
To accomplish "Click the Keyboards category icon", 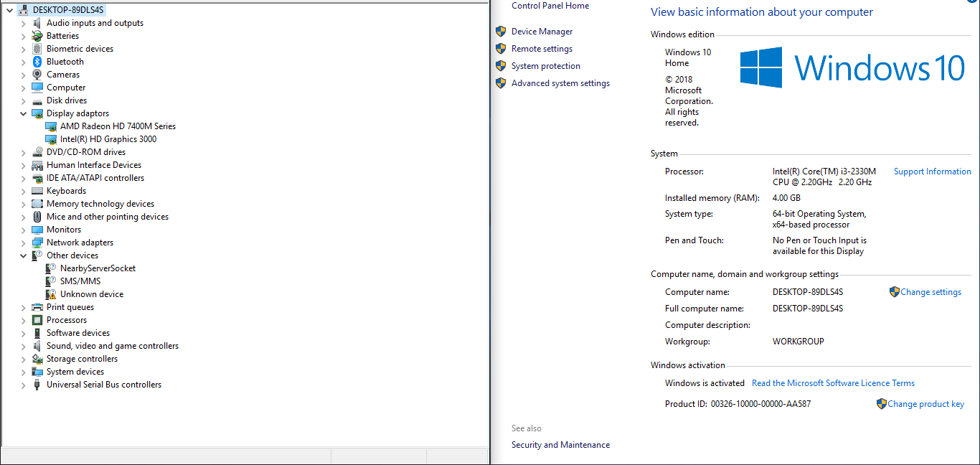I will click(x=37, y=191).
